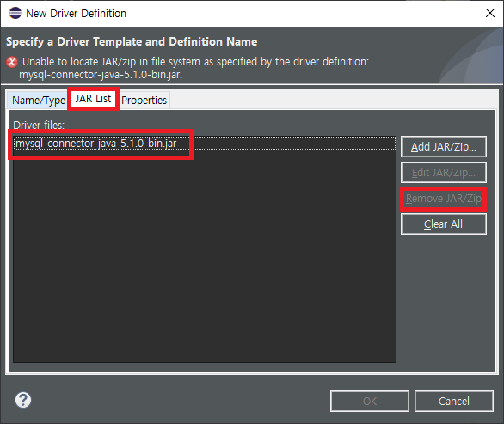Screen dimensions: 504x424
Task: Click the Edit JAR/Zip... button
Action: click(444, 173)
